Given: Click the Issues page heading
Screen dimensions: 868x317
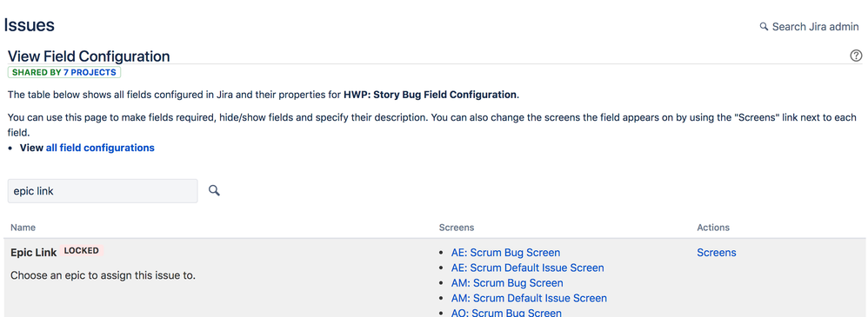Looking at the screenshot, I should 30,25.
